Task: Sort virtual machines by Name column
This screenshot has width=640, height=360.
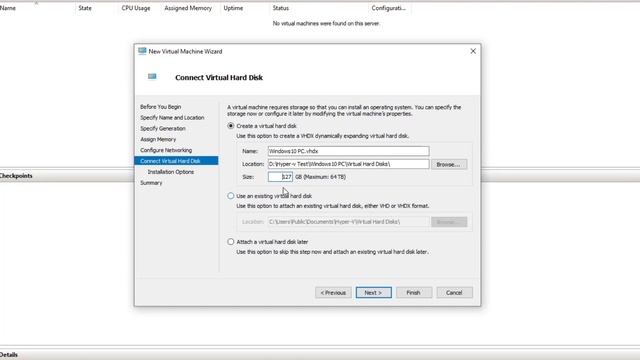Action: (8, 8)
